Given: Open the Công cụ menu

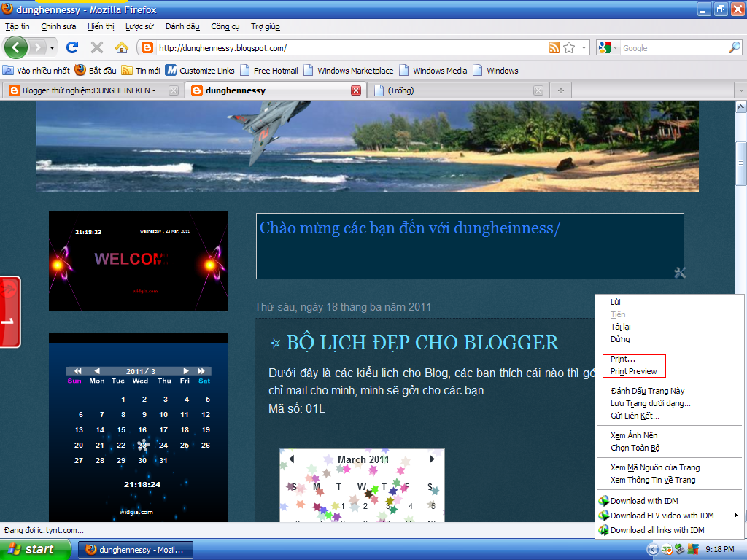Looking at the screenshot, I should point(225,26).
